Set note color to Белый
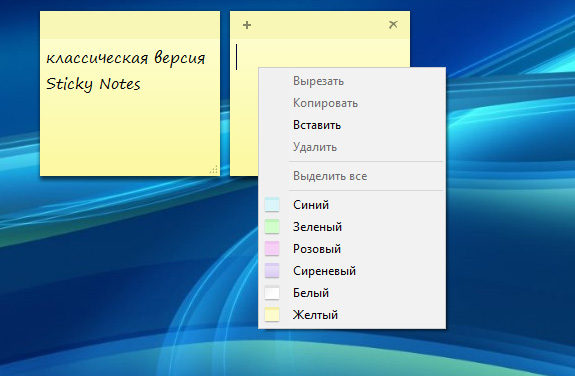575x376 pixels. 352,293
